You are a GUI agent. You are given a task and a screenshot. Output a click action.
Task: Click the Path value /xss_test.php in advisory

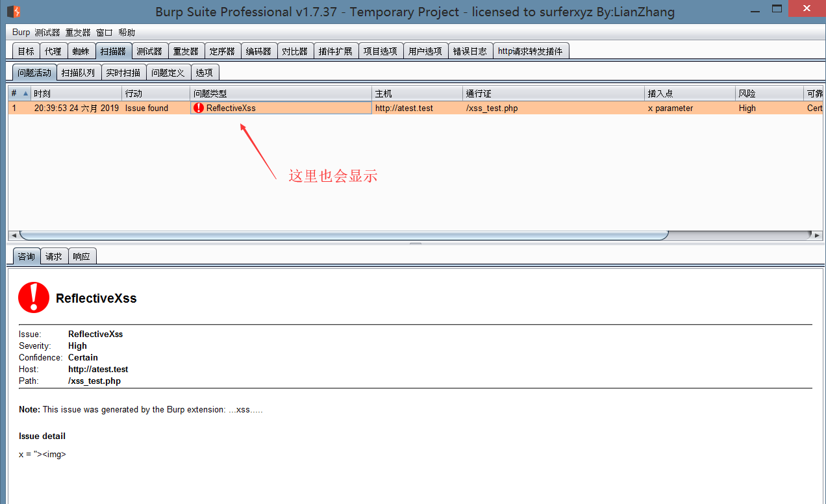point(94,381)
